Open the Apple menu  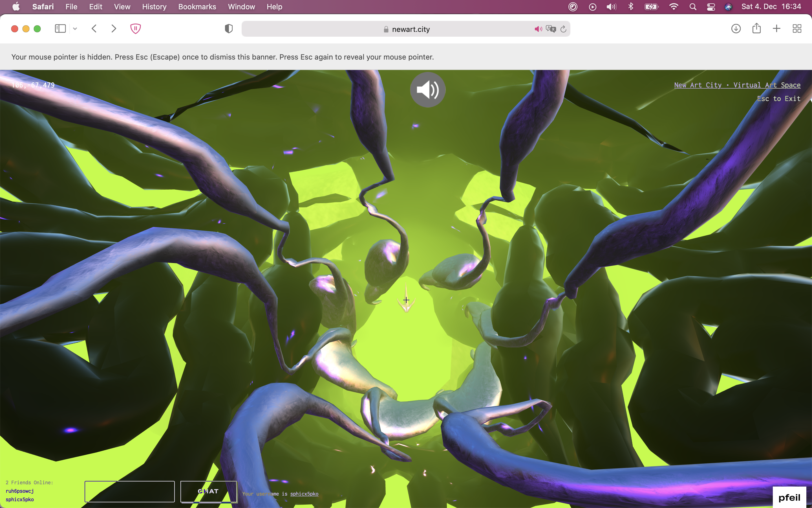pos(16,7)
